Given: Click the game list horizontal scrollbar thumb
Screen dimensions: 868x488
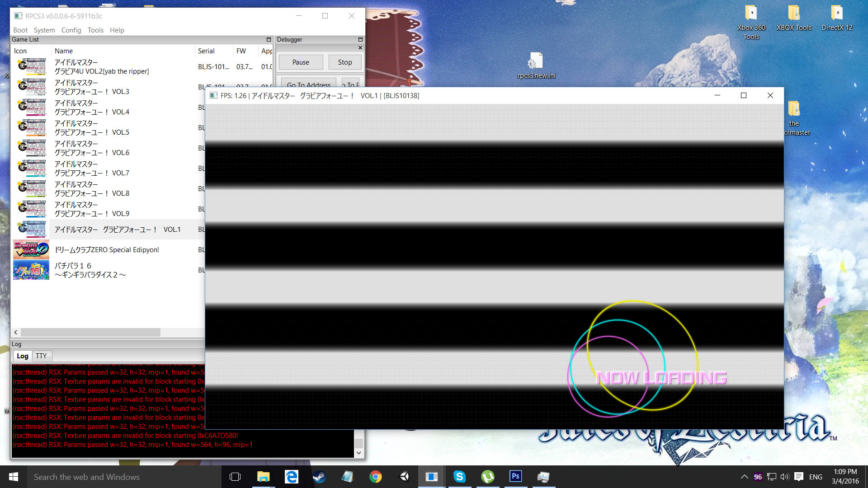Looking at the screenshot, I should (90, 332).
